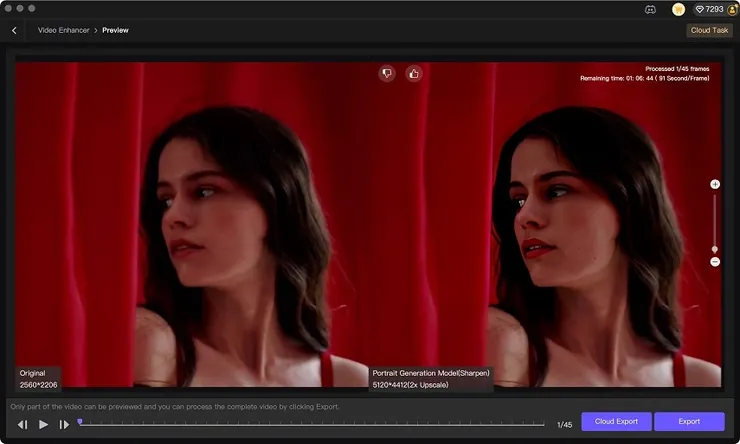Open the Video Enhancer breadcrumb
740x444 pixels.
[x=63, y=30]
